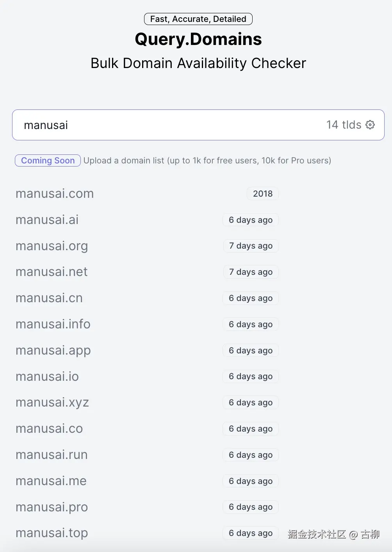The height and width of the screenshot is (552, 392).
Task: Open TLD settings gear icon
Action: click(370, 125)
